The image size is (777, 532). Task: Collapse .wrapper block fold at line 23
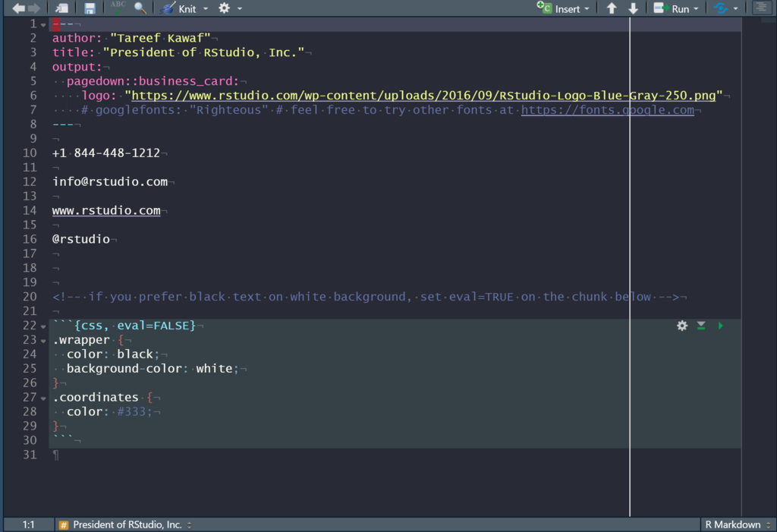pyautogui.click(x=43, y=341)
